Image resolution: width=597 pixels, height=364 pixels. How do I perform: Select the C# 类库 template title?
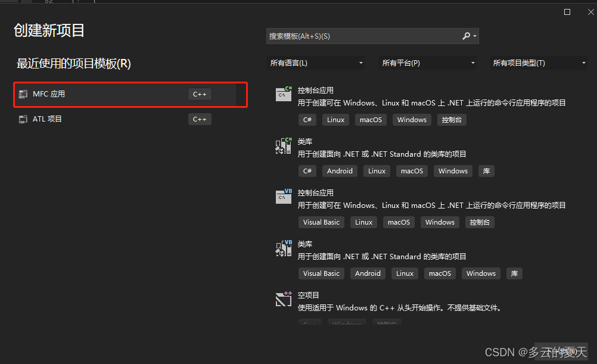304,142
